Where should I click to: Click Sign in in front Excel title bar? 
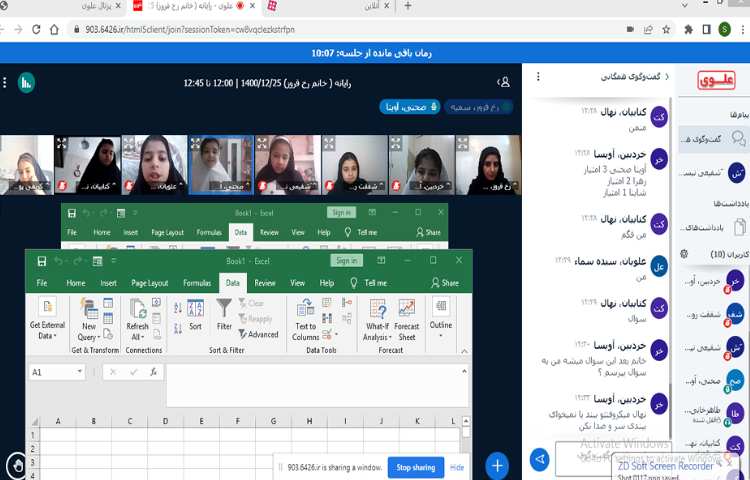[346, 261]
